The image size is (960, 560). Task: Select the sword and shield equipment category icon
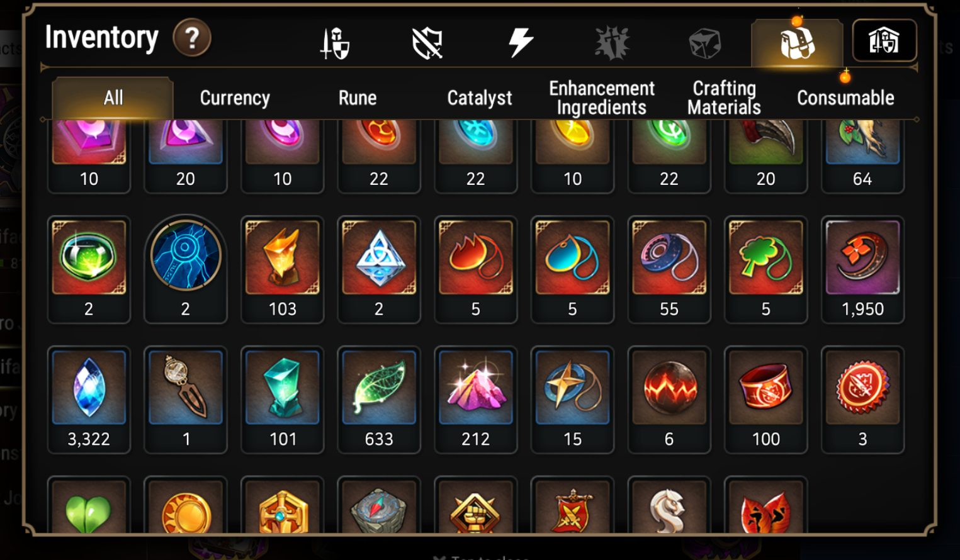coord(335,43)
